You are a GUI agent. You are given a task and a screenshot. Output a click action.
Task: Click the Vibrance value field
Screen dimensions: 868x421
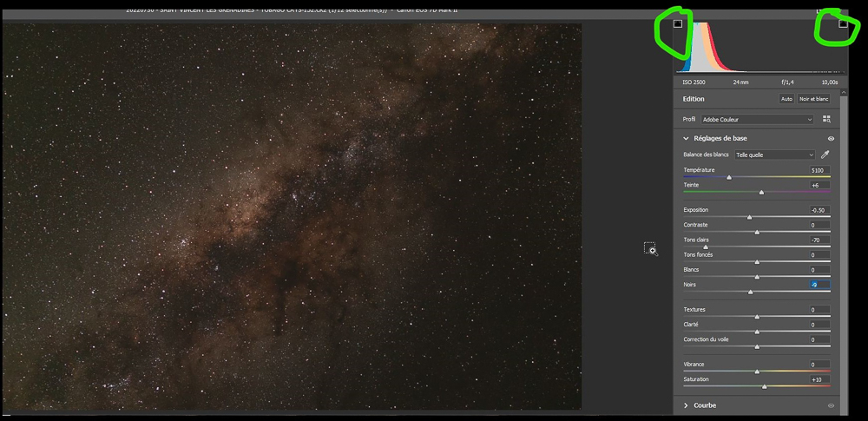click(x=819, y=365)
